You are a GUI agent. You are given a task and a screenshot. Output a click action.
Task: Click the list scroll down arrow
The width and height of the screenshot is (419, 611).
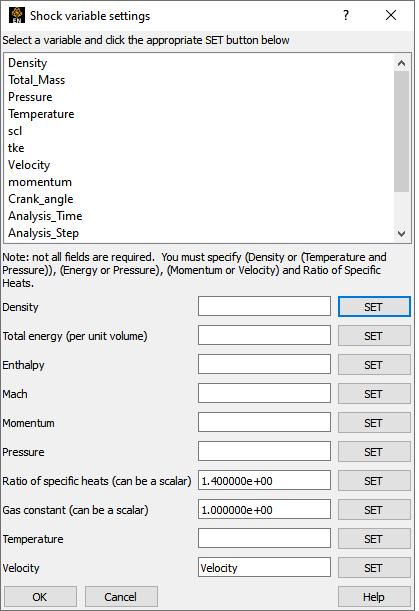click(401, 234)
